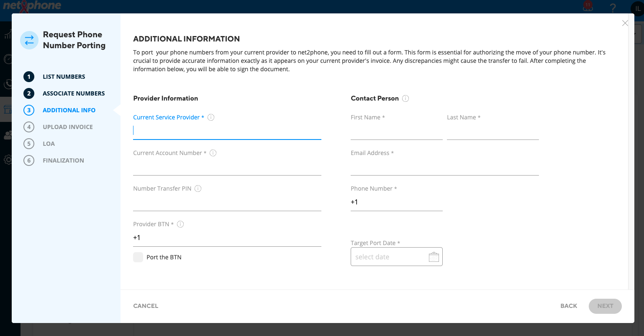Click the step 4 circle icon
Image resolution: width=644 pixels, height=336 pixels.
point(29,127)
